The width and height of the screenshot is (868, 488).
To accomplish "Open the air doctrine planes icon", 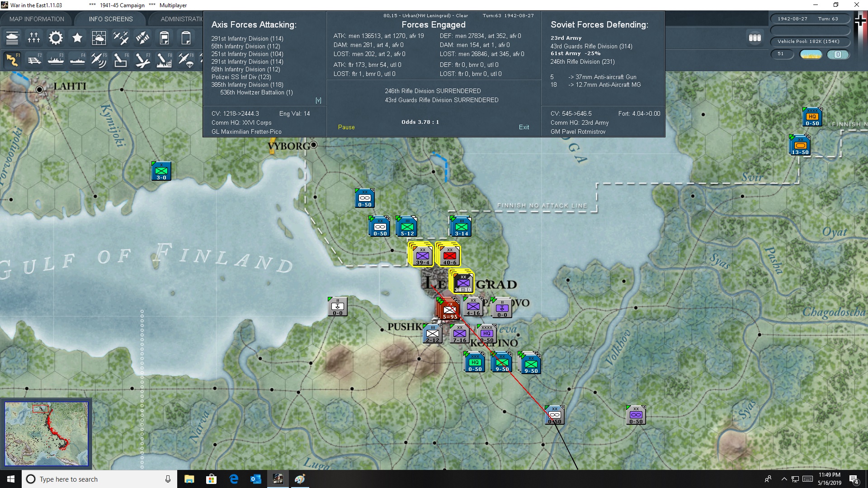I will [121, 38].
